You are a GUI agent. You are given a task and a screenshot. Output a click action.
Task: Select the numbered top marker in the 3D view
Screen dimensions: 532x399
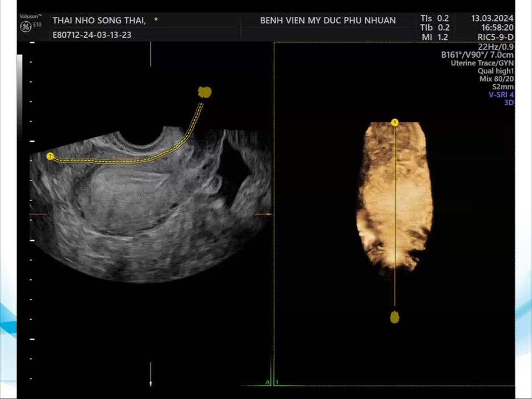[x=395, y=122]
